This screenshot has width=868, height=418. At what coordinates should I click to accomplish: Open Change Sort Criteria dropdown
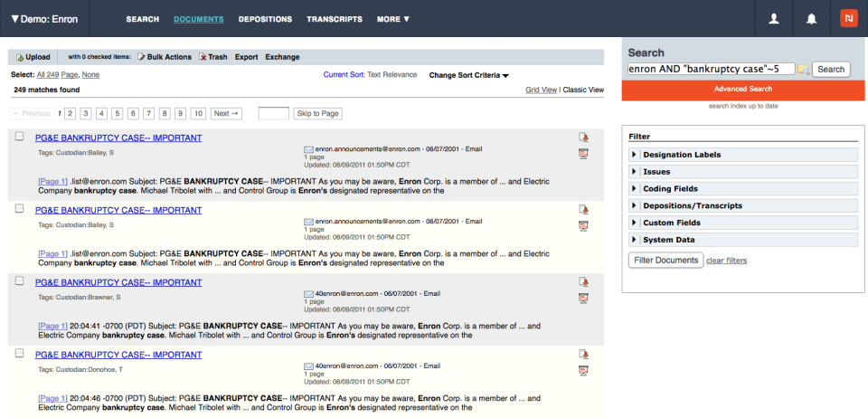click(469, 75)
